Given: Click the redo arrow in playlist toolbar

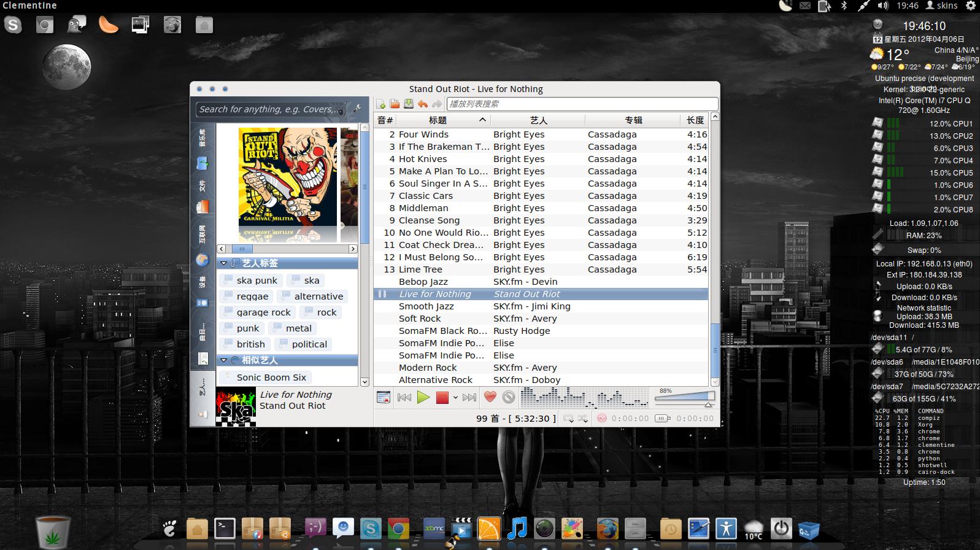Looking at the screenshot, I should click(x=436, y=104).
